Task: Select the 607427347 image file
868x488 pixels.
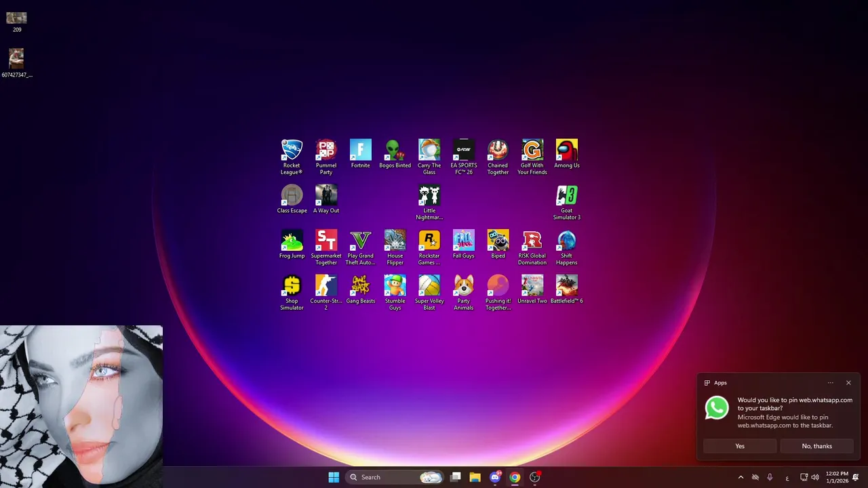Action: click(17, 63)
